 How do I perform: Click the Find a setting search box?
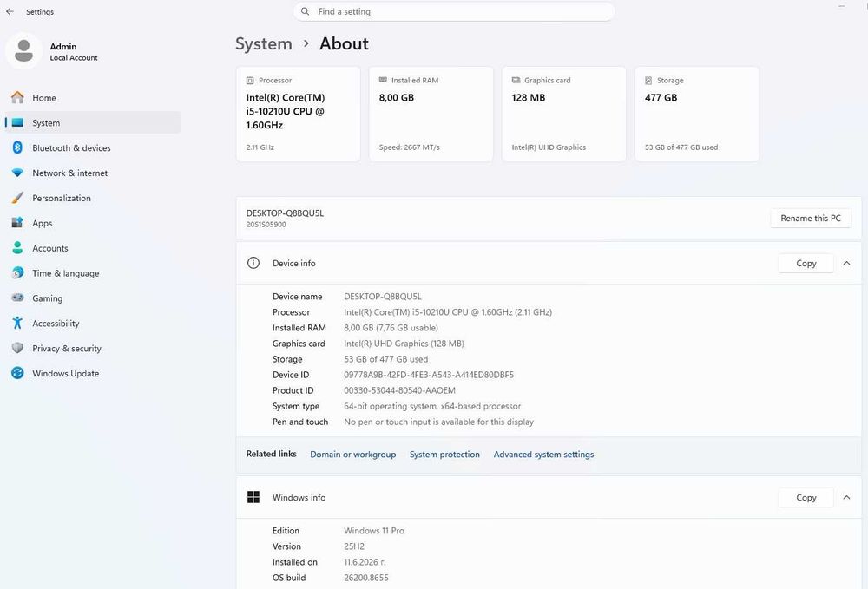(454, 11)
